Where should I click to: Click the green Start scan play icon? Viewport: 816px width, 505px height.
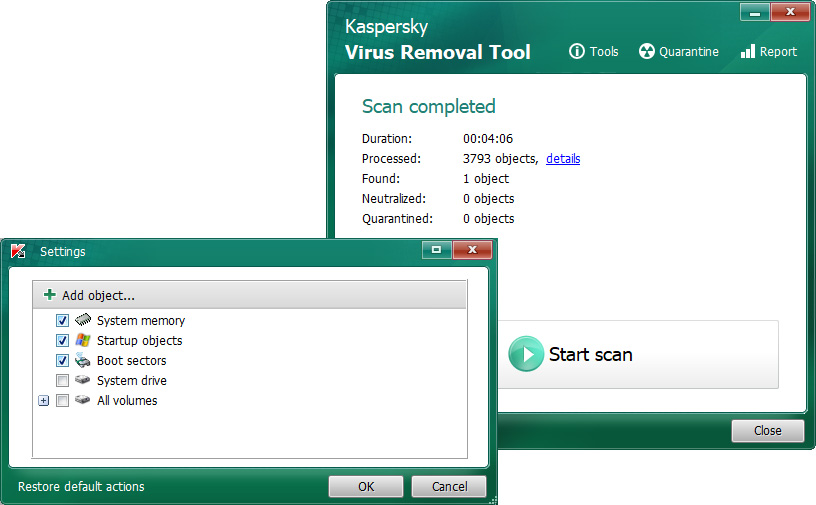(x=526, y=354)
